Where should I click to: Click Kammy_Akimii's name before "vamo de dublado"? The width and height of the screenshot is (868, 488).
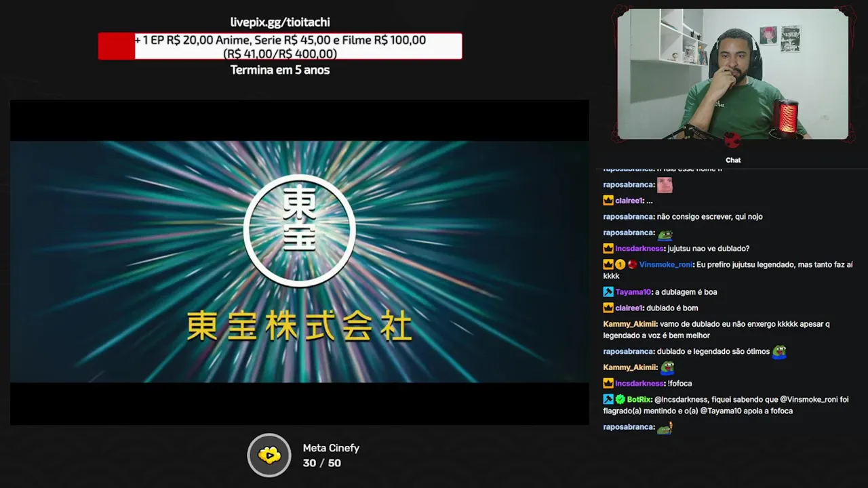630,324
